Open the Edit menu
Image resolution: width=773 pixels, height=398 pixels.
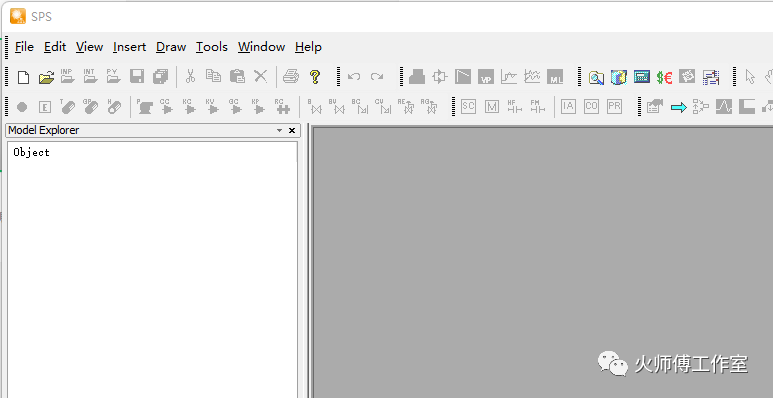(x=55, y=47)
